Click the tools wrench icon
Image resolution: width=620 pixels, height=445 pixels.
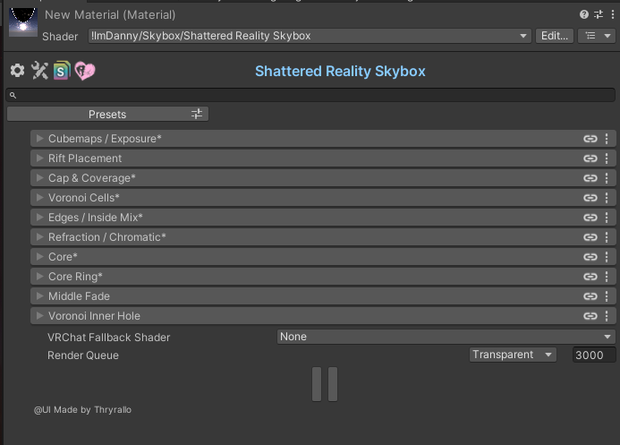pyautogui.click(x=40, y=71)
